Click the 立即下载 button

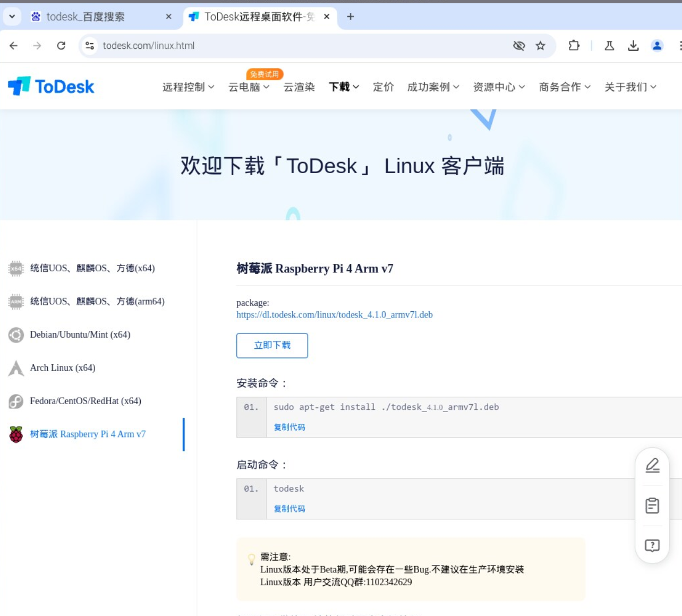coord(272,345)
